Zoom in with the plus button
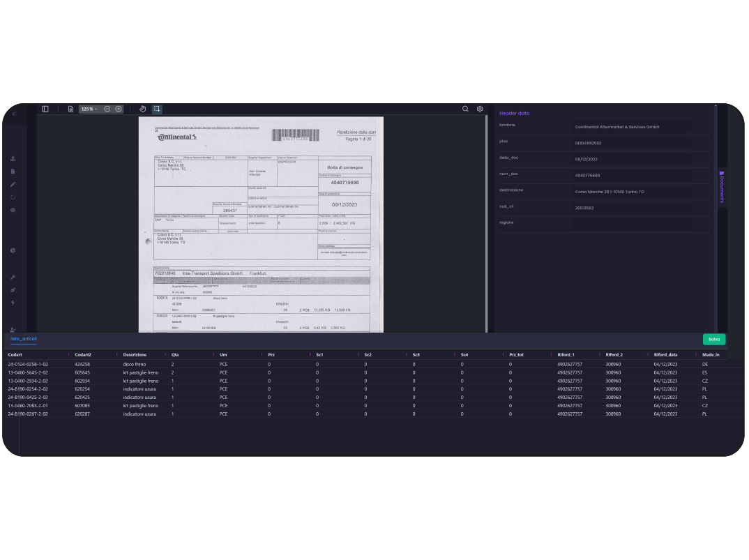Screen dimensions: 749x560 [119, 109]
